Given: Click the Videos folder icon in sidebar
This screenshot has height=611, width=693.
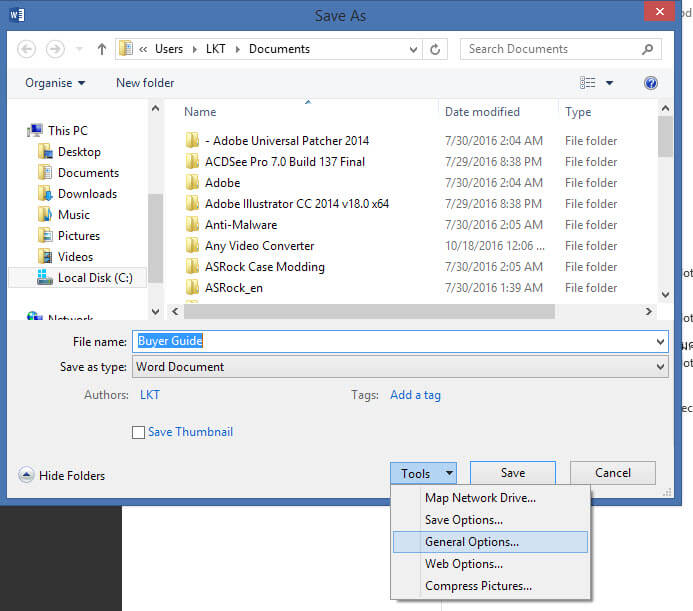Looking at the screenshot, I should tap(45, 257).
